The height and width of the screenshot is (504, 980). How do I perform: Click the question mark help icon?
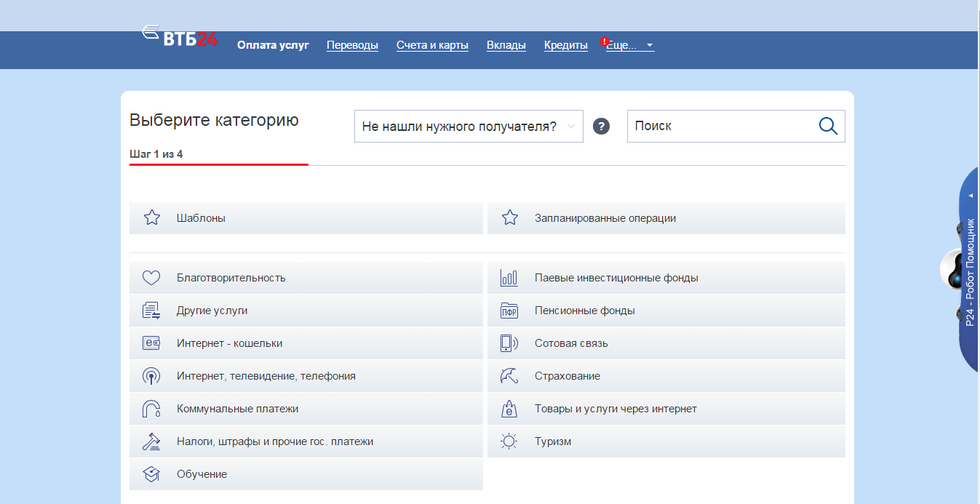pyautogui.click(x=601, y=127)
